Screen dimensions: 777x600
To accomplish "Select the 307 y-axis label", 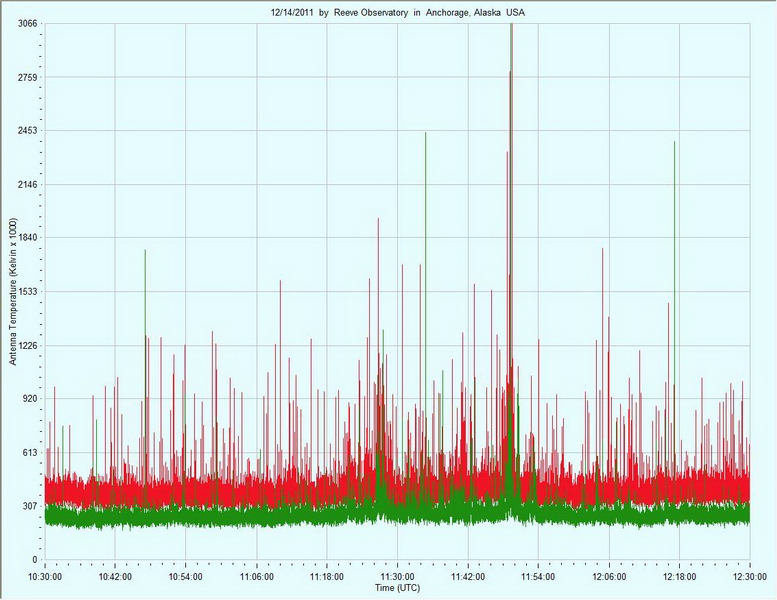I will pos(30,506).
